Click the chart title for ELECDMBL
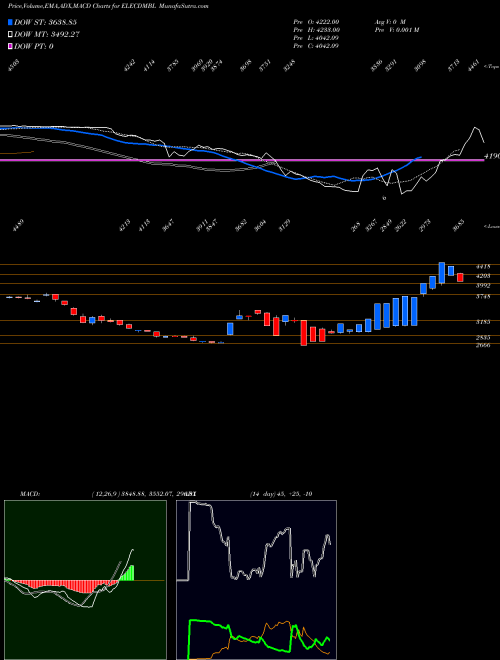Viewport: 500px width, 660px height. coord(108,6)
